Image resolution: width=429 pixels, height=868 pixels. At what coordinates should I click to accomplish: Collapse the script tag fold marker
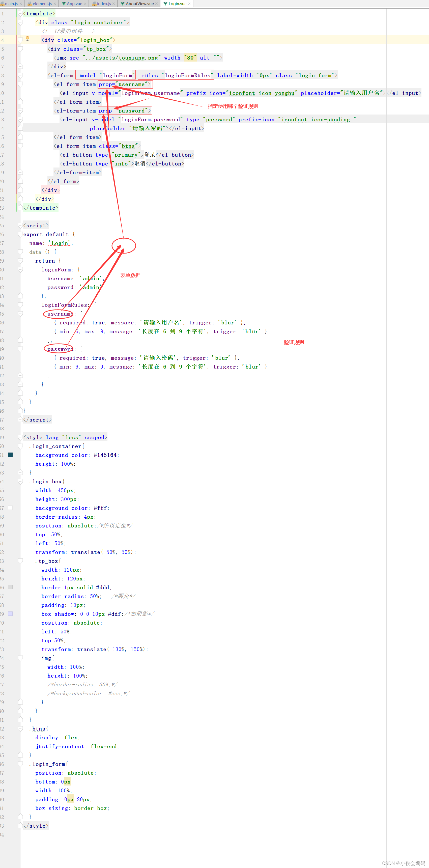tap(20, 226)
